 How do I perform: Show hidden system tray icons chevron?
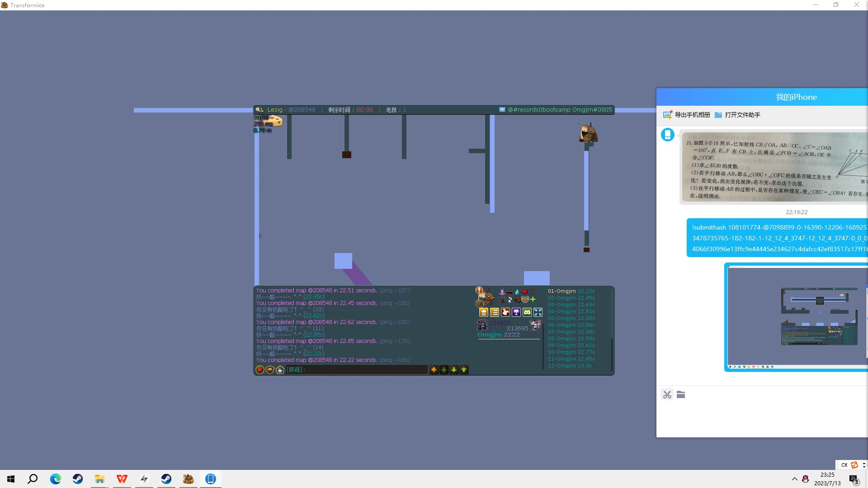[x=794, y=479]
